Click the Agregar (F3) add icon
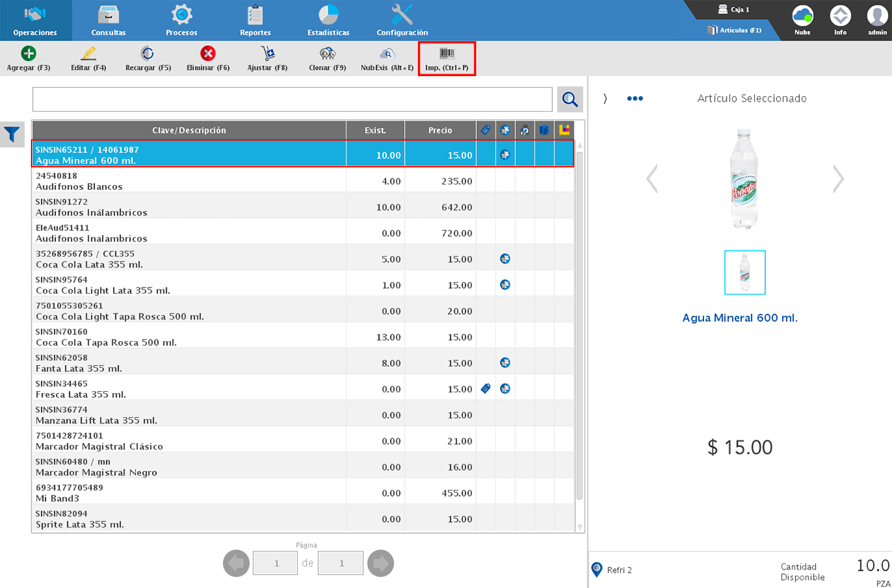The width and height of the screenshot is (892, 588). 28,54
